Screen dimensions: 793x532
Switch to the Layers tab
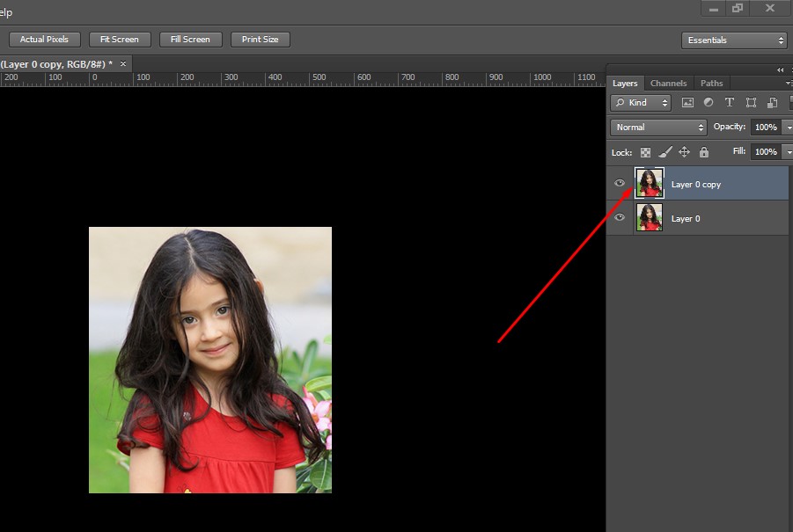(x=625, y=84)
